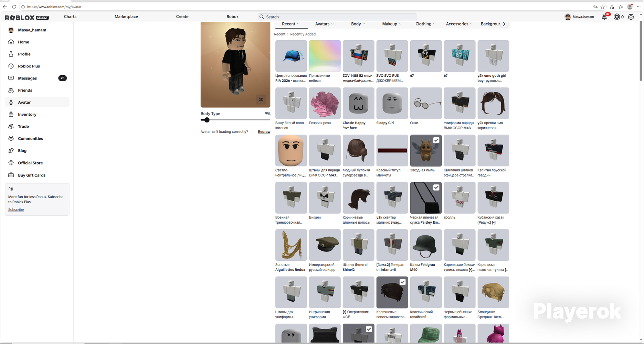This screenshot has width=644, height=344.
Task: Open the Create menu
Action: [182, 17]
